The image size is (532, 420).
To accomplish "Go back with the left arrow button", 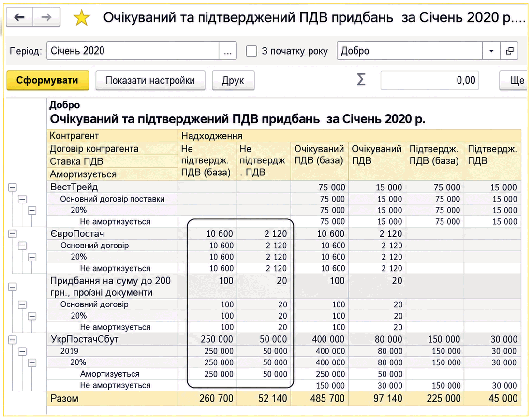I will (20, 17).
